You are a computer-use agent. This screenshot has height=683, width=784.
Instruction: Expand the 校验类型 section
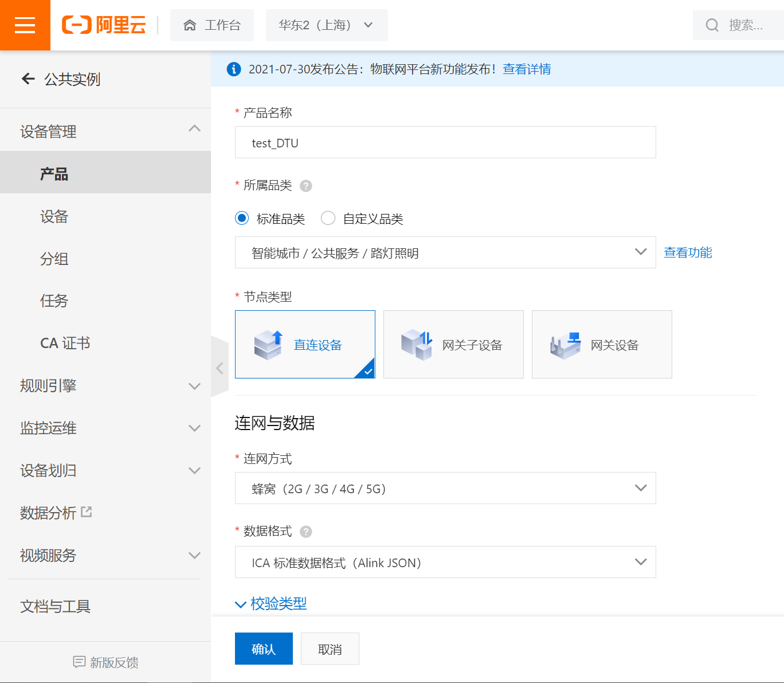tap(271, 604)
